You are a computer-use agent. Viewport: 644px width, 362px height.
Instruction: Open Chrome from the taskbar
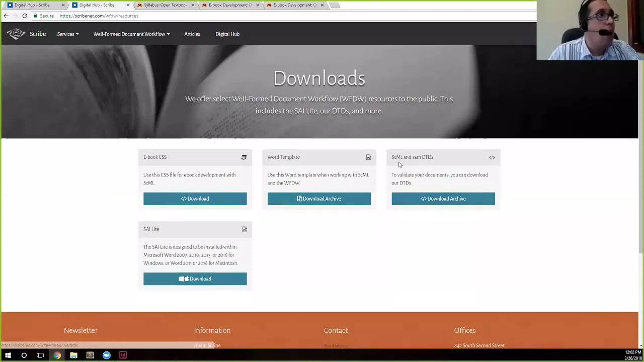click(x=57, y=355)
